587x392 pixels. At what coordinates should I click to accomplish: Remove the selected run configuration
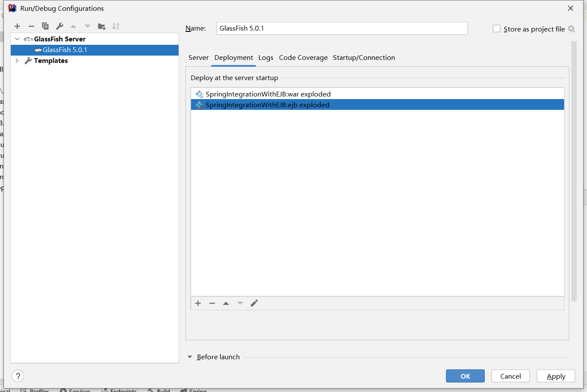31,26
